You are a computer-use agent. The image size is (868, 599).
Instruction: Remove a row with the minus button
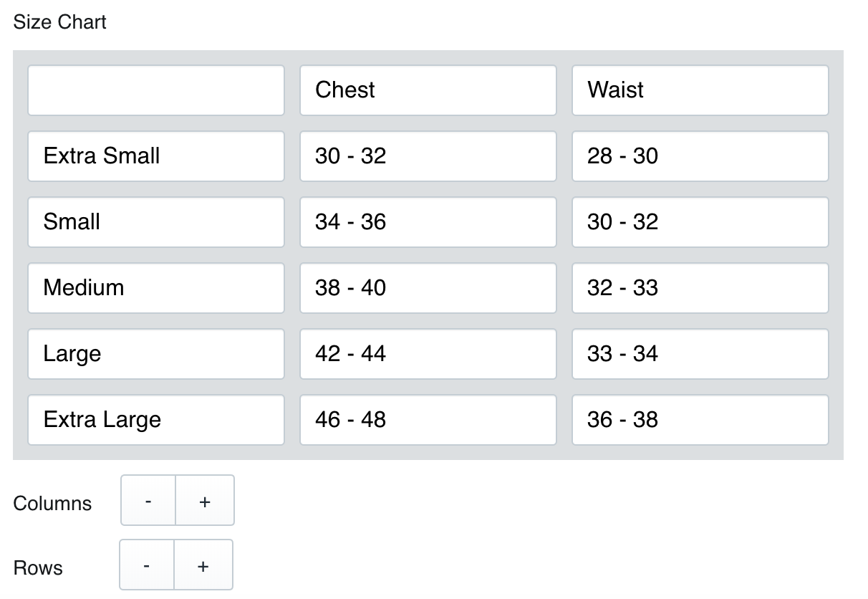click(x=147, y=565)
